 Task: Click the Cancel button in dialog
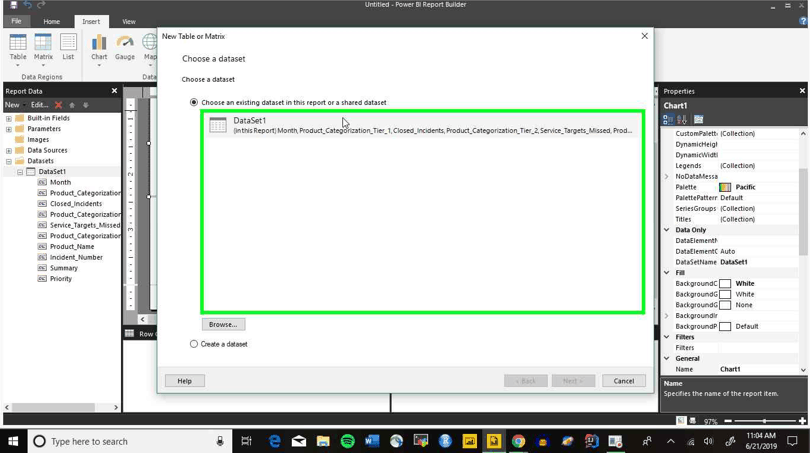(624, 381)
